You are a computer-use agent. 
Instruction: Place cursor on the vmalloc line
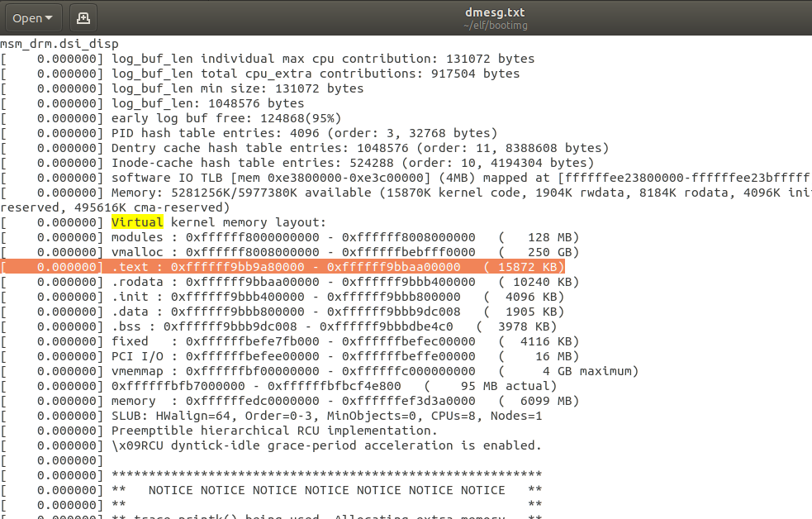(x=248, y=251)
